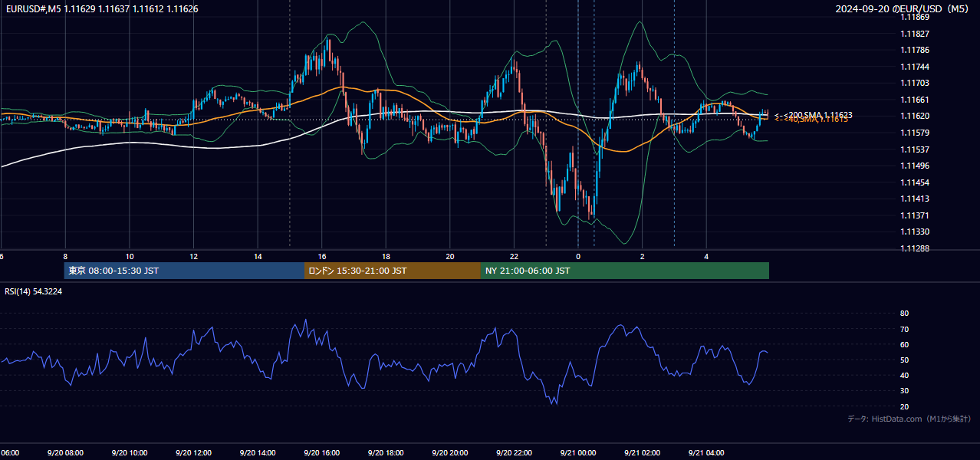The image size is (980, 460).
Task: Click RSI scale value 20
Action: [x=905, y=406]
